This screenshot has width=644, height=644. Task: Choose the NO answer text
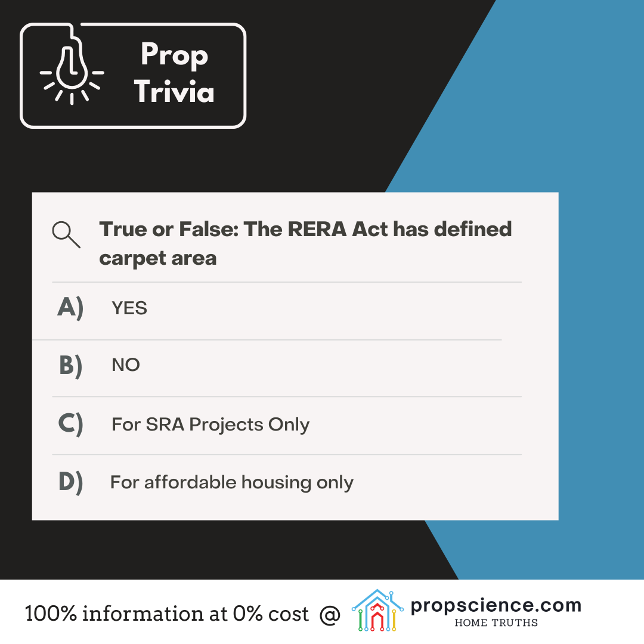126,365
